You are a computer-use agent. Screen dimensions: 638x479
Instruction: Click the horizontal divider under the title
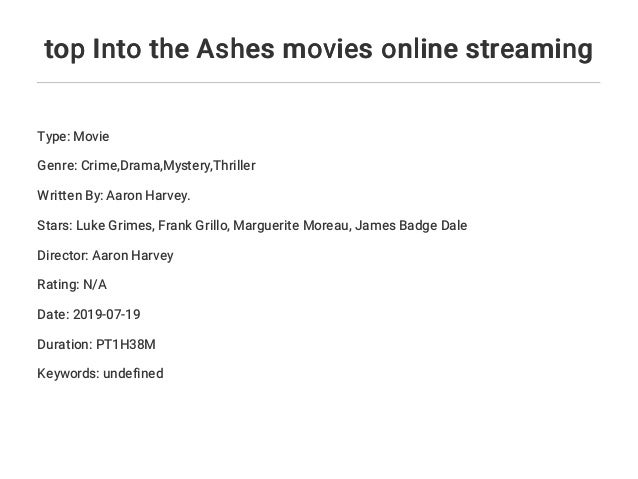318,83
